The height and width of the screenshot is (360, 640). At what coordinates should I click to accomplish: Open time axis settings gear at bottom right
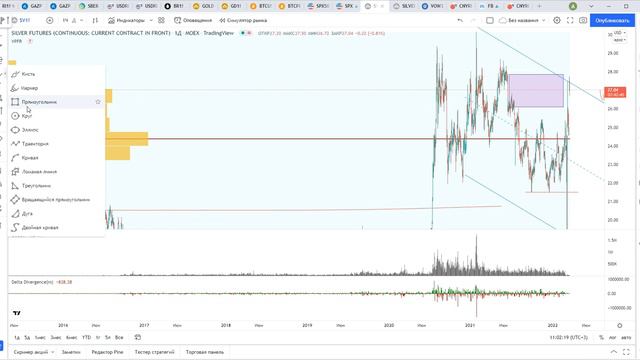[x=620, y=325]
